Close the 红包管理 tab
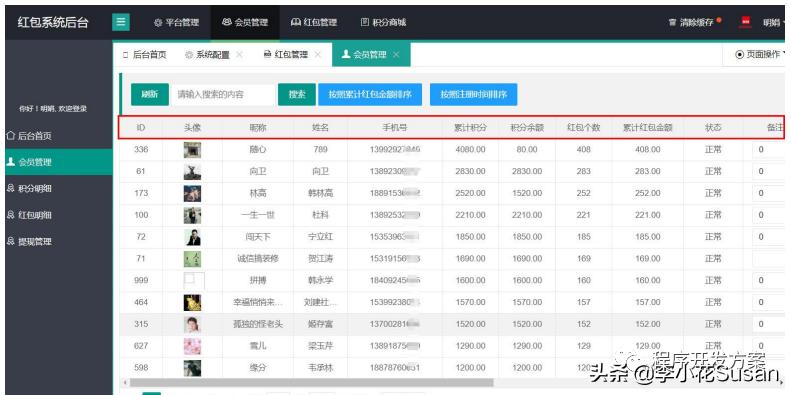791x395 pixels. [317, 55]
